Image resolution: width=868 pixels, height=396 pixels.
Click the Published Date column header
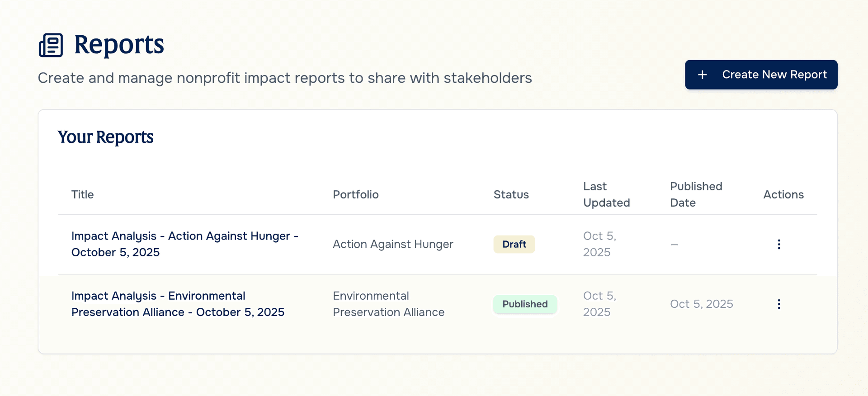(x=696, y=194)
